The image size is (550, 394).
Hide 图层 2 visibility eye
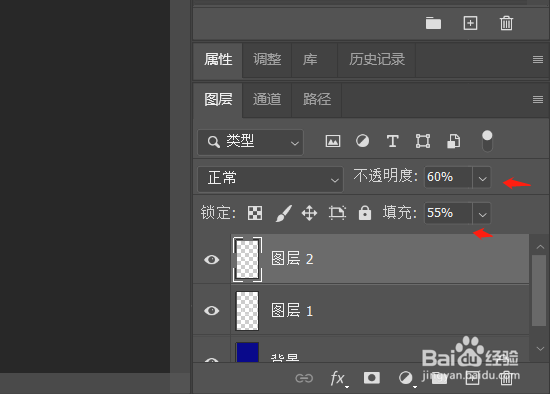click(212, 260)
